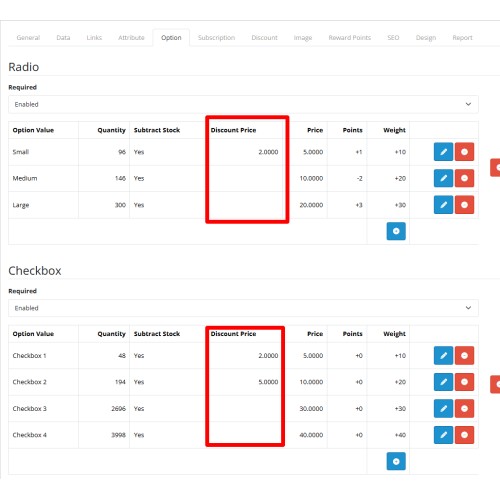
Task: Open the Radio Required dropdown
Action: tap(243, 104)
